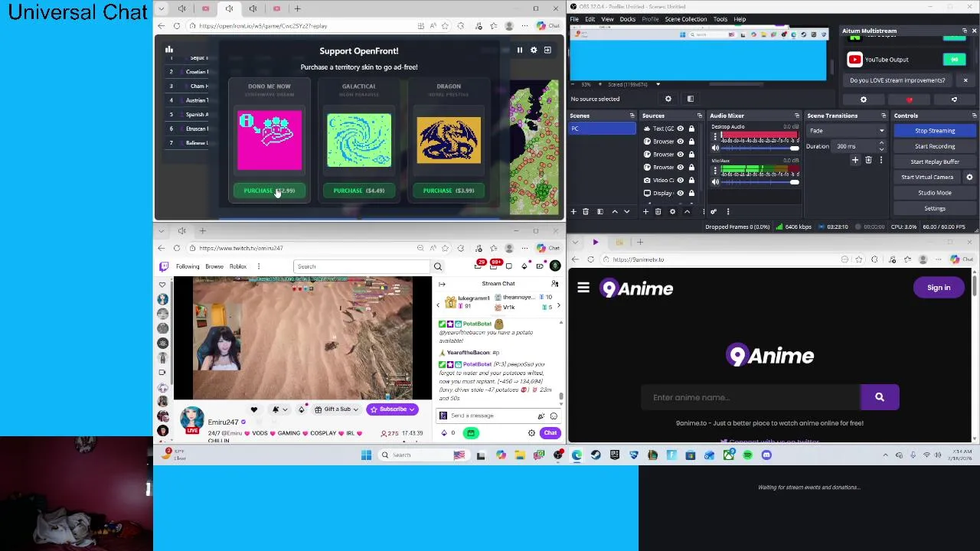Open the OBS Tools menu
Viewport: 980px width, 551px height.
pos(720,19)
